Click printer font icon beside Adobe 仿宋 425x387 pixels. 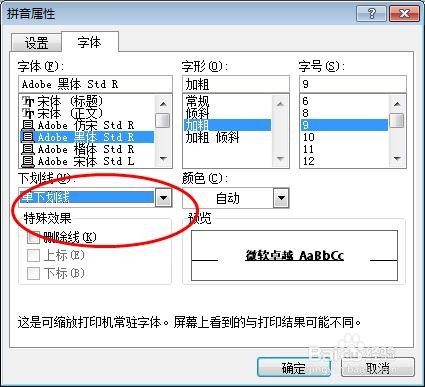point(28,125)
